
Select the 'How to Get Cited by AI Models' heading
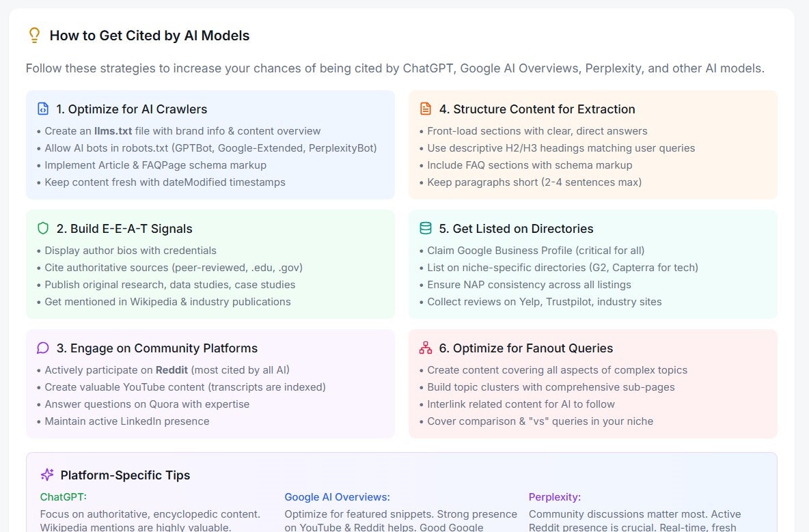150,36
